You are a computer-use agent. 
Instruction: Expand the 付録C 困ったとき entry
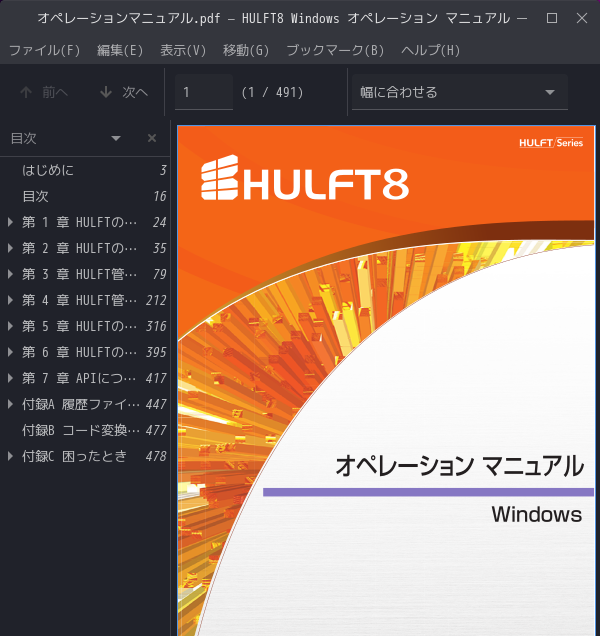point(10,456)
